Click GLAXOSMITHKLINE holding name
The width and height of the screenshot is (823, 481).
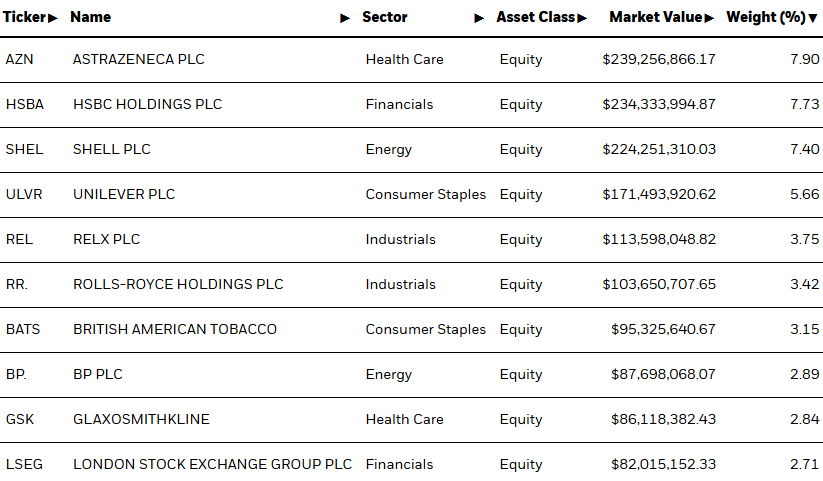(x=141, y=419)
